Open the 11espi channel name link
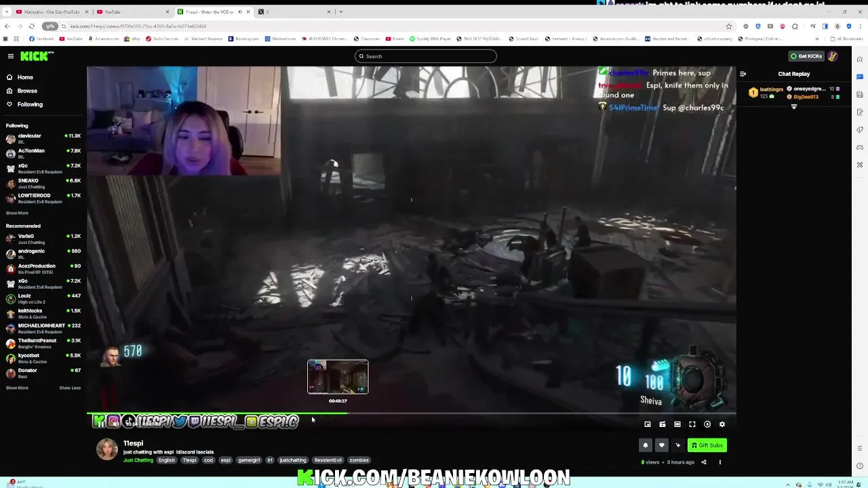The image size is (868, 488). (133, 443)
